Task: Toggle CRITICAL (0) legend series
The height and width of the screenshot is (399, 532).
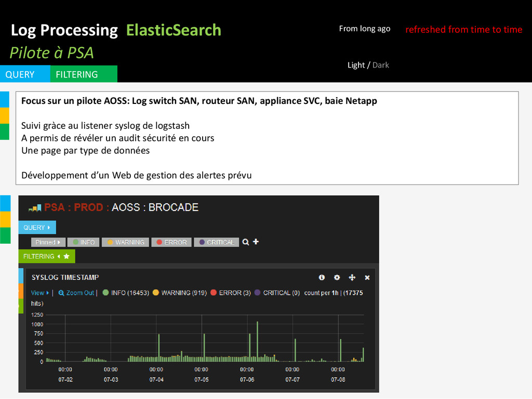Action: (277, 293)
